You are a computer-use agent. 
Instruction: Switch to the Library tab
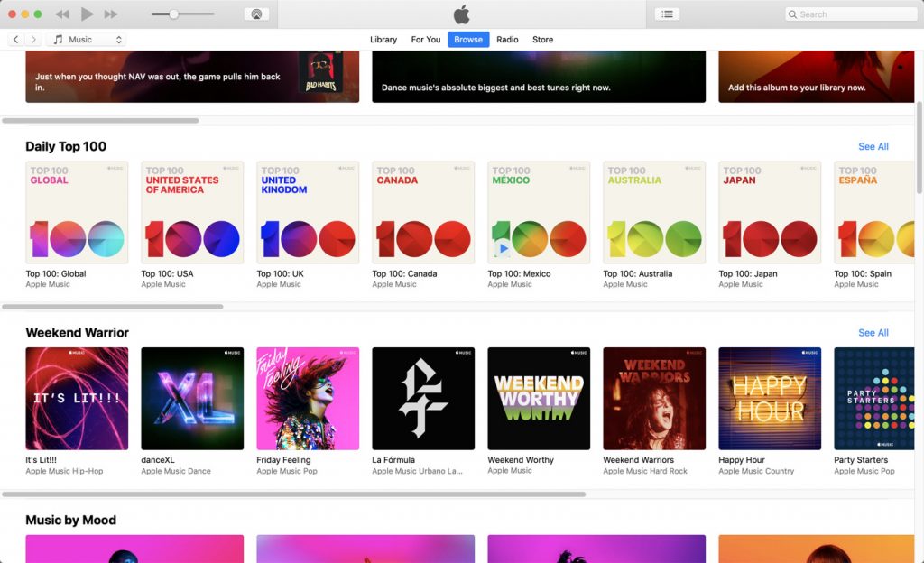pyautogui.click(x=383, y=40)
